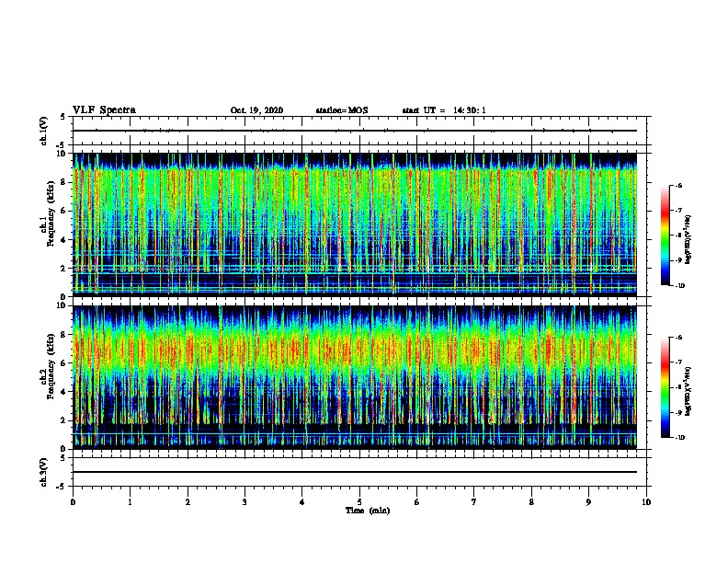The width and height of the screenshot is (728, 563).
Task: Click the ch.1 spectrogram color bar
Action: [x=665, y=236]
